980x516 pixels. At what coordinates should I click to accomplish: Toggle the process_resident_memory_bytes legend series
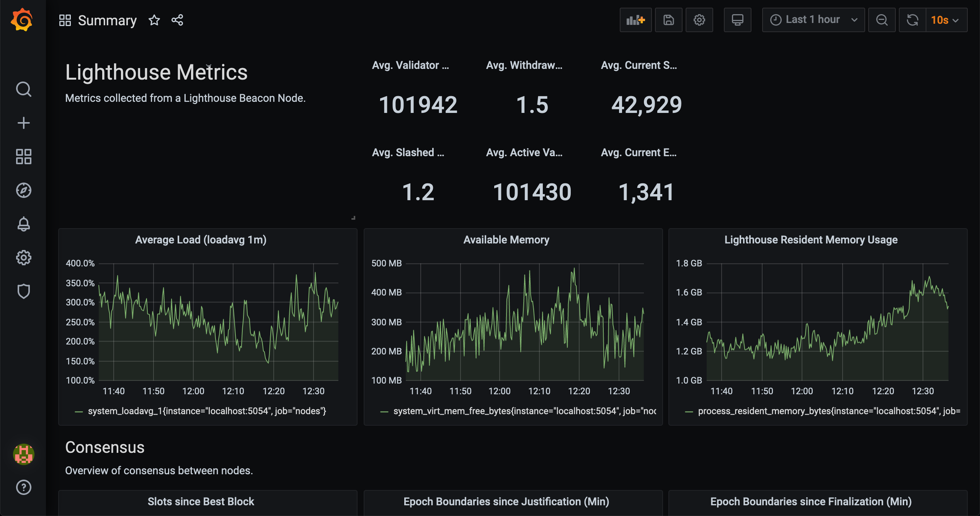829,411
